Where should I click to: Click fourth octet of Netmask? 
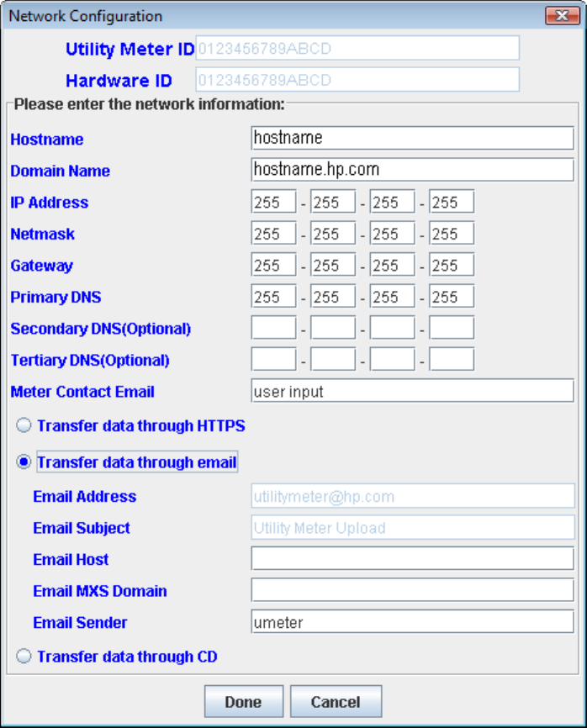click(452, 233)
